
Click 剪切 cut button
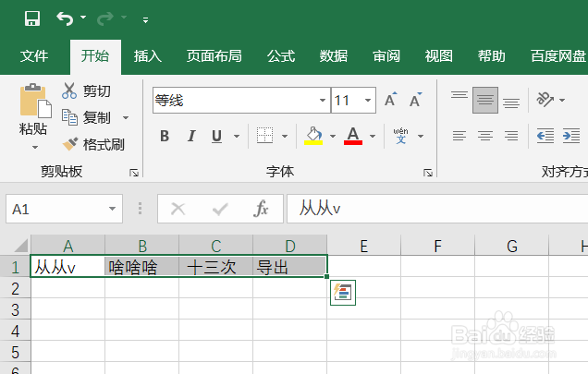coord(87,90)
